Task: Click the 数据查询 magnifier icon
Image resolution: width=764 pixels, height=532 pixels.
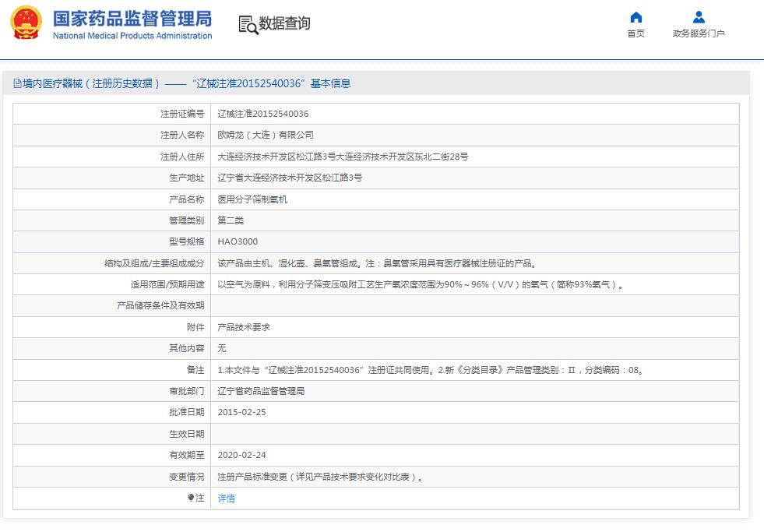Action: click(x=247, y=24)
